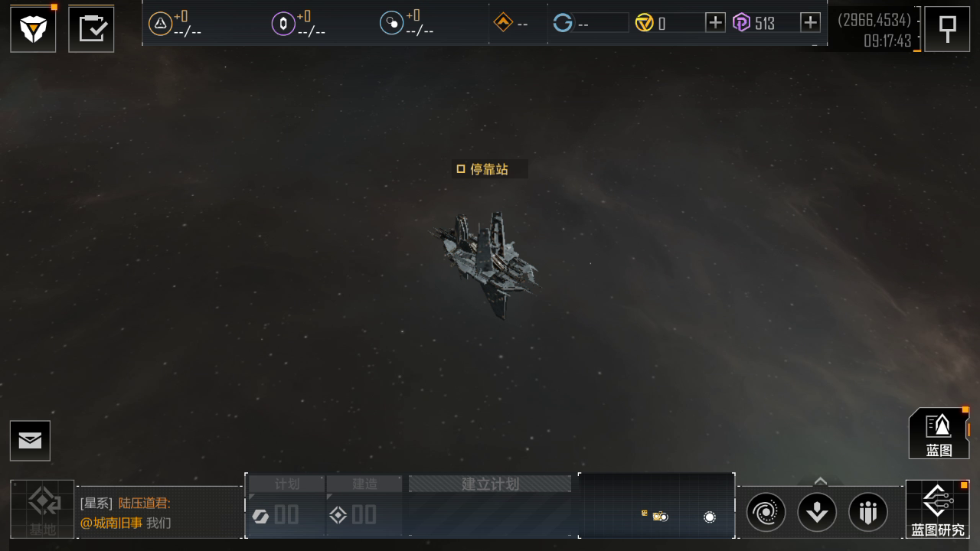Open the mail inbox icon
Screen dimensions: 980x551
click(x=30, y=441)
